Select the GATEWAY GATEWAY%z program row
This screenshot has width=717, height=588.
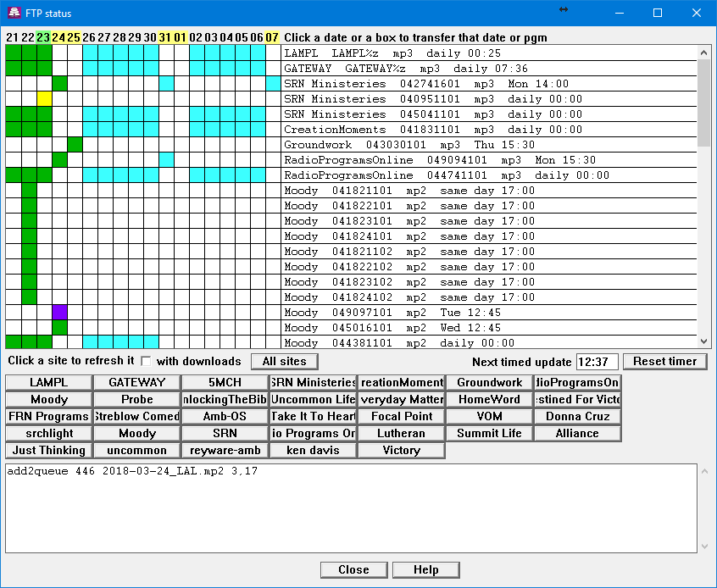[489, 68]
